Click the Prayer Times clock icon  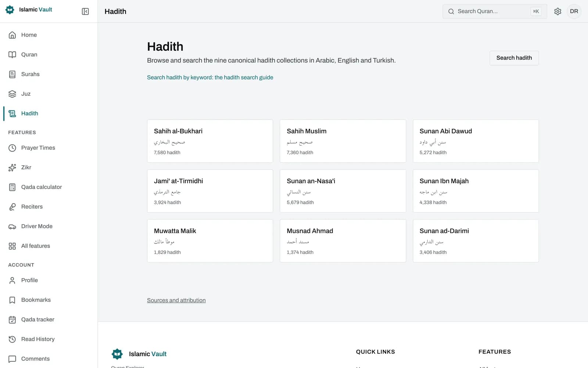point(12,148)
